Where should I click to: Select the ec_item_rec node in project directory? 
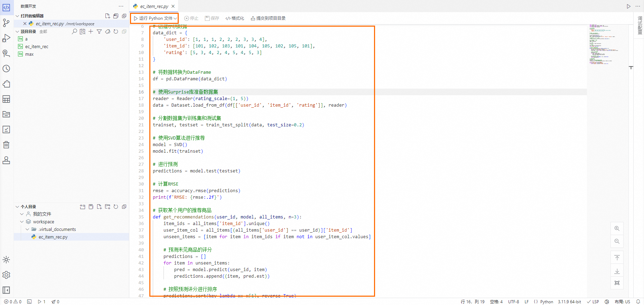point(37,47)
